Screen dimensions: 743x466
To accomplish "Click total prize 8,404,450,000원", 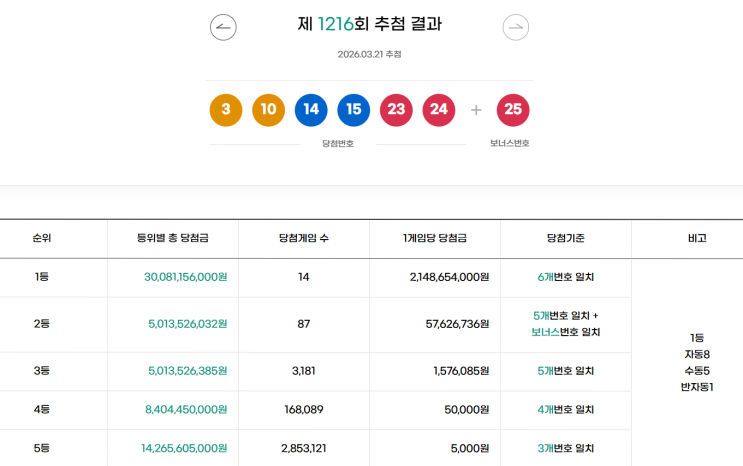I will pos(186,410).
